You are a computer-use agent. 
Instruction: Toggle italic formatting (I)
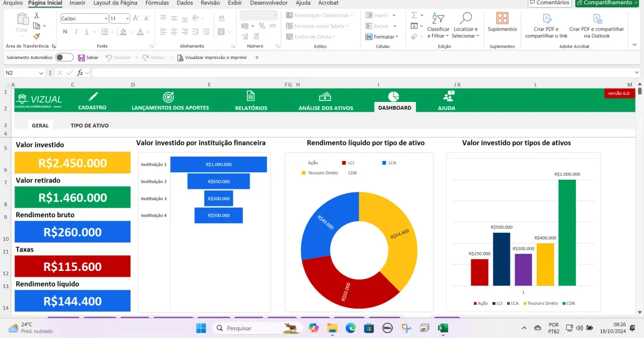click(75, 31)
